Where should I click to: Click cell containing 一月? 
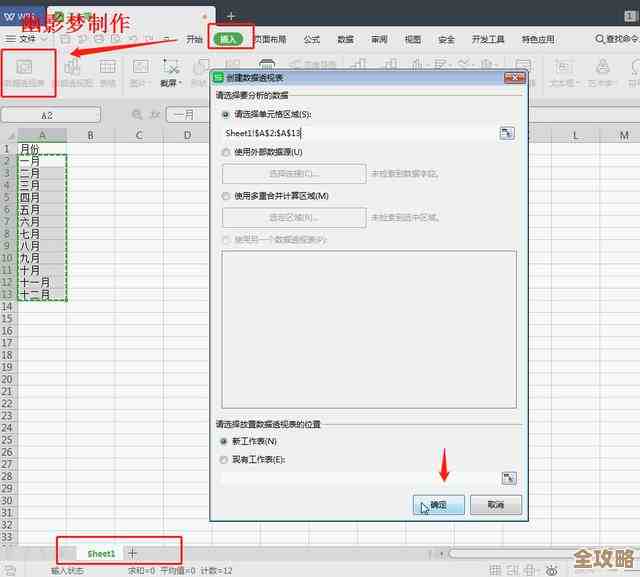[x=42, y=161]
